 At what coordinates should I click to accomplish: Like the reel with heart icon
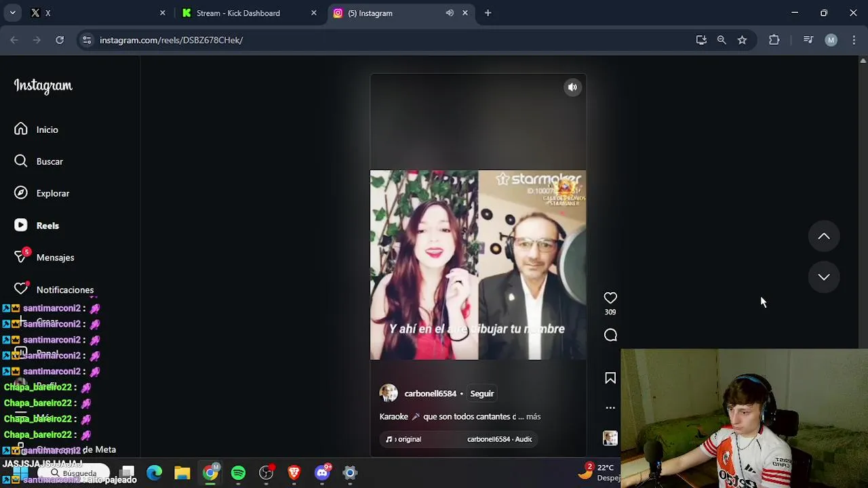610,298
